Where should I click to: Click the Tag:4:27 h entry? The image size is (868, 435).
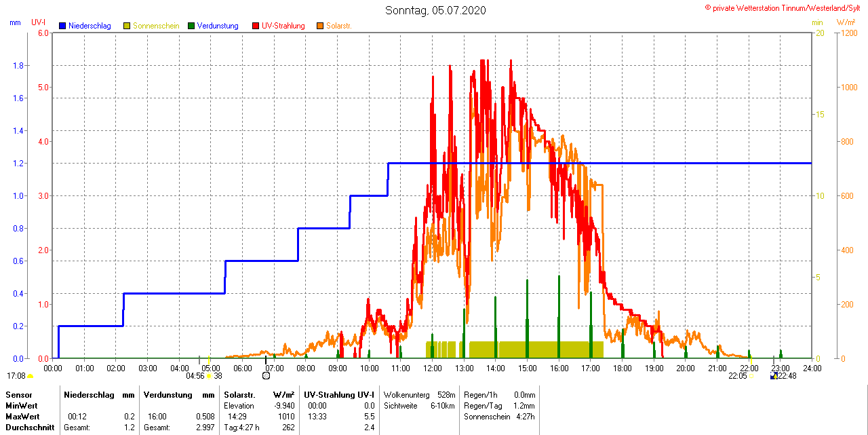(241, 428)
